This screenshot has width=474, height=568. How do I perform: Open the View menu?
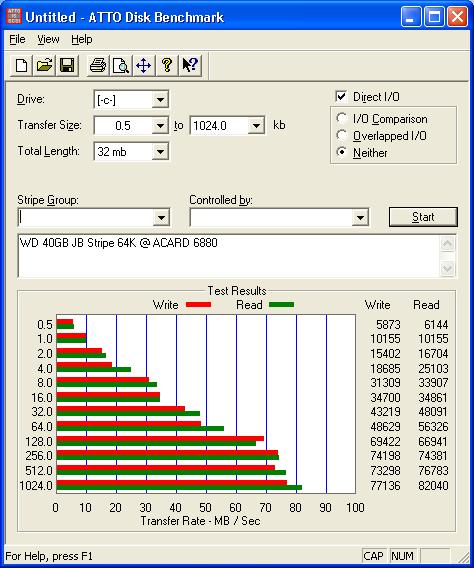(x=48, y=39)
